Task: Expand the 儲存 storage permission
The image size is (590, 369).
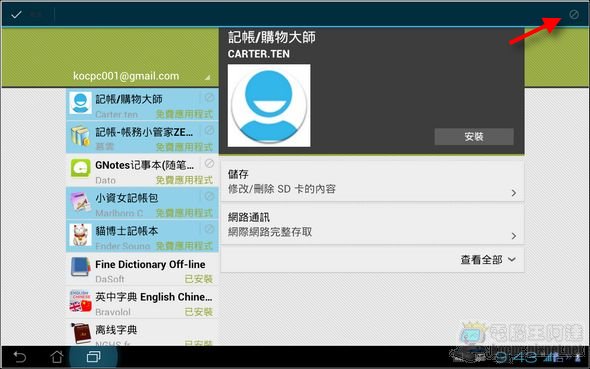Action: click(372, 181)
